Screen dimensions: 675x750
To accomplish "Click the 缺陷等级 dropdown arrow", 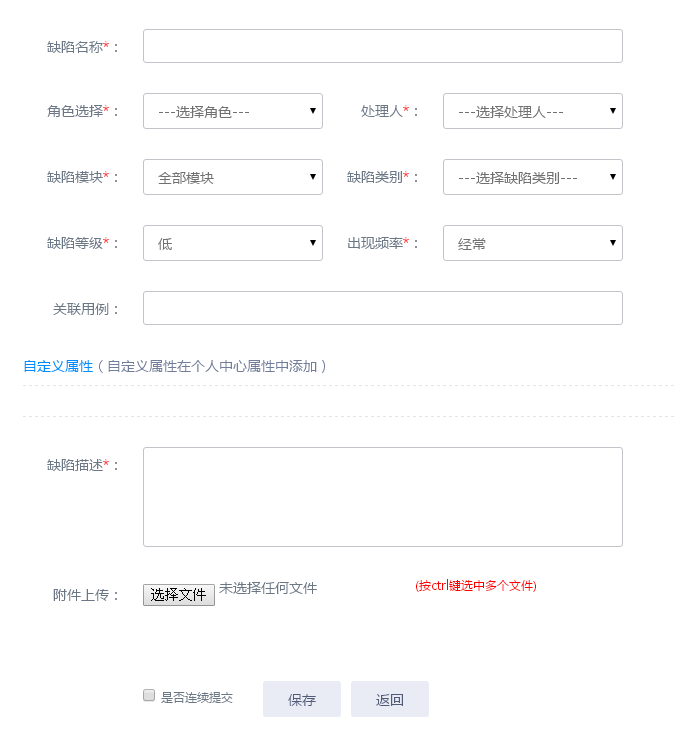I will coord(312,242).
